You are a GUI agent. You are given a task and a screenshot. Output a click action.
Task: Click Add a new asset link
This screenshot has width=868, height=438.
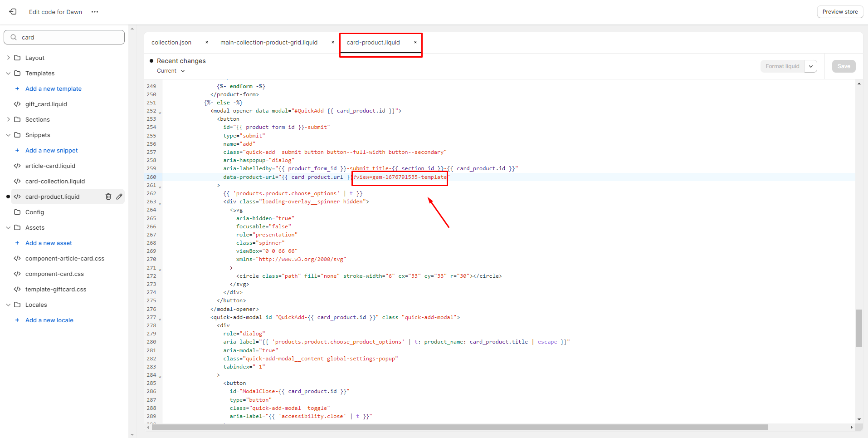tap(49, 243)
